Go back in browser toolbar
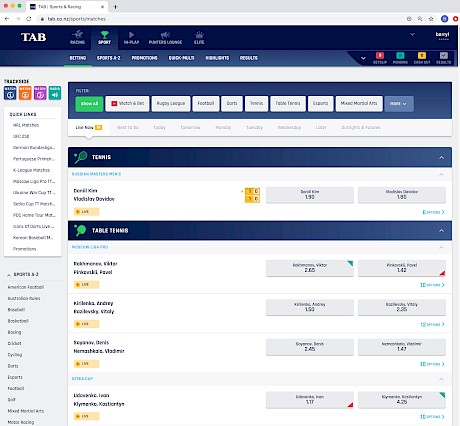The image size is (460, 426). click(7, 19)
